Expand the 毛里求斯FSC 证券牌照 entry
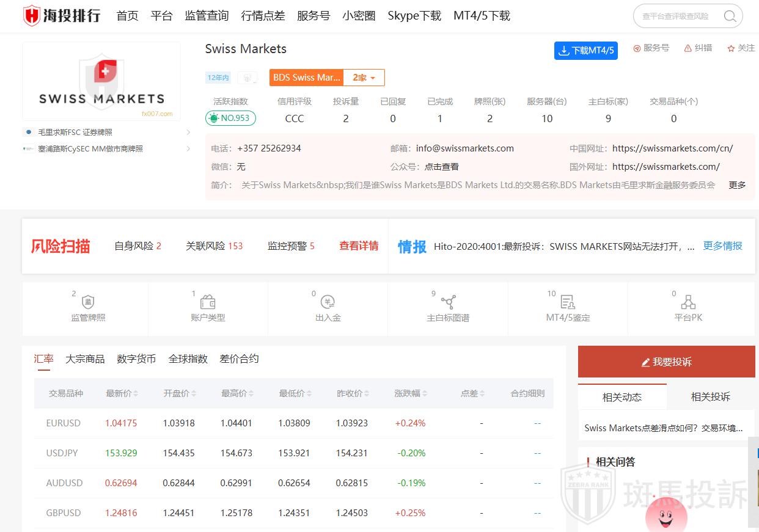The height and width of the screenshot is (532, 759). coord(188,132)
